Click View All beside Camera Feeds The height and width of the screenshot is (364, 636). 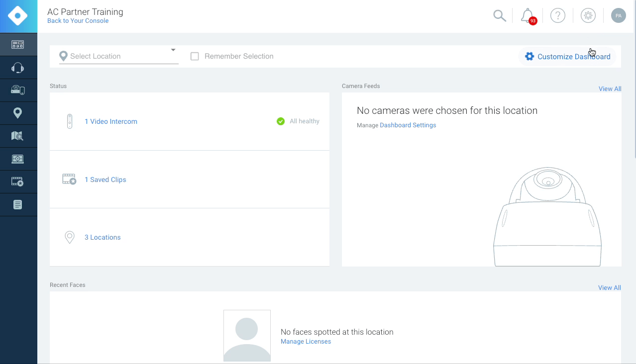pos(610,89)
